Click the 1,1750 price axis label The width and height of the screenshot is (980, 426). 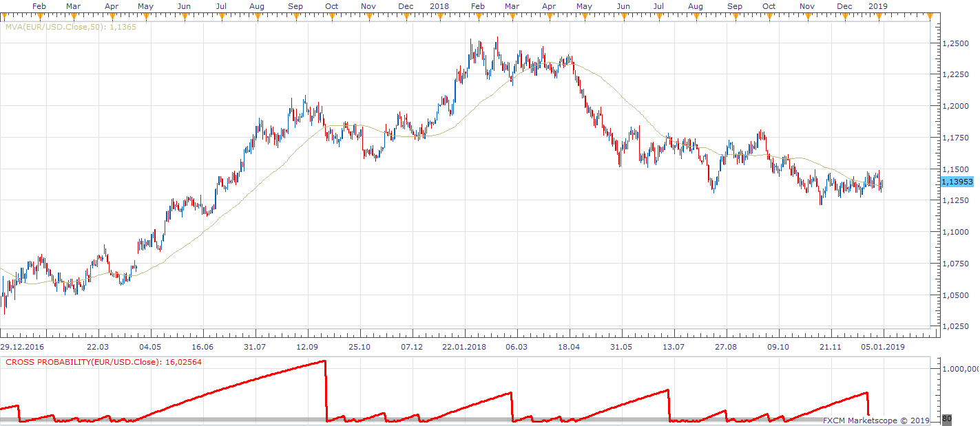(954, 138)
